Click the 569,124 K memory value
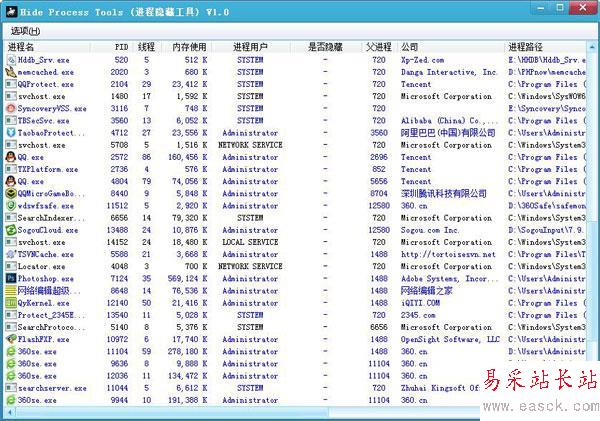Screen dimensions: 600x421 (188, 279)
